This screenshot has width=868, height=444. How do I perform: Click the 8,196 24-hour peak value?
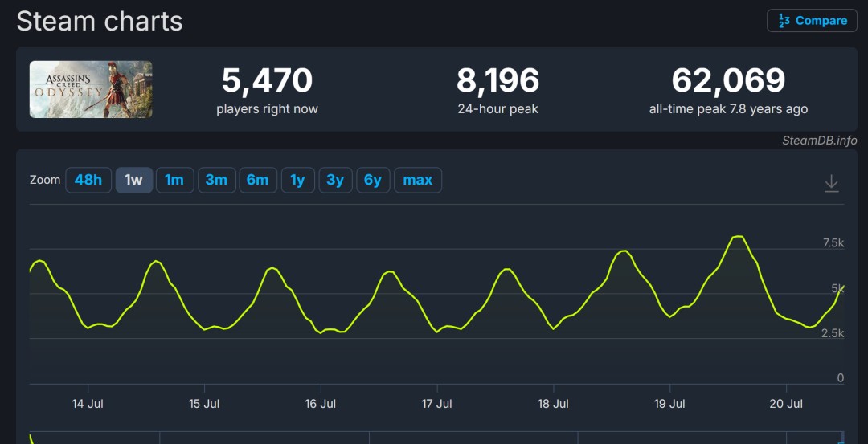tap(497, 80)
